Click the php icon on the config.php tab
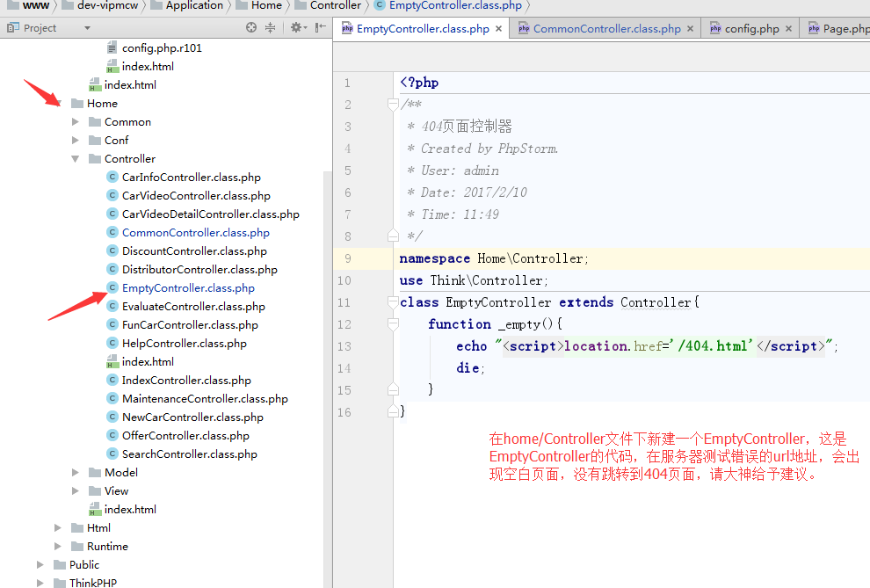 click(715, 29)
